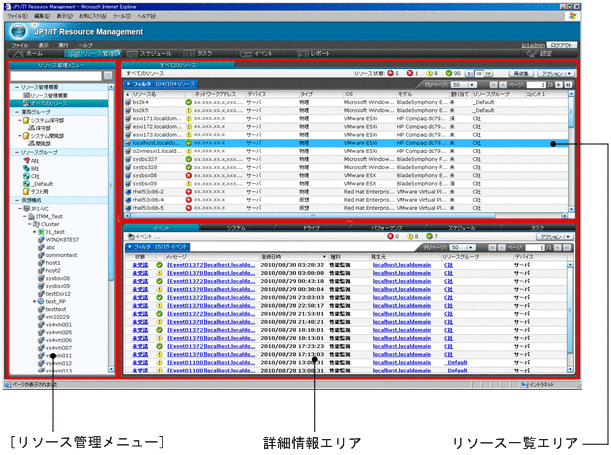Click the search field in resource menu

click(x=56, y=76)
